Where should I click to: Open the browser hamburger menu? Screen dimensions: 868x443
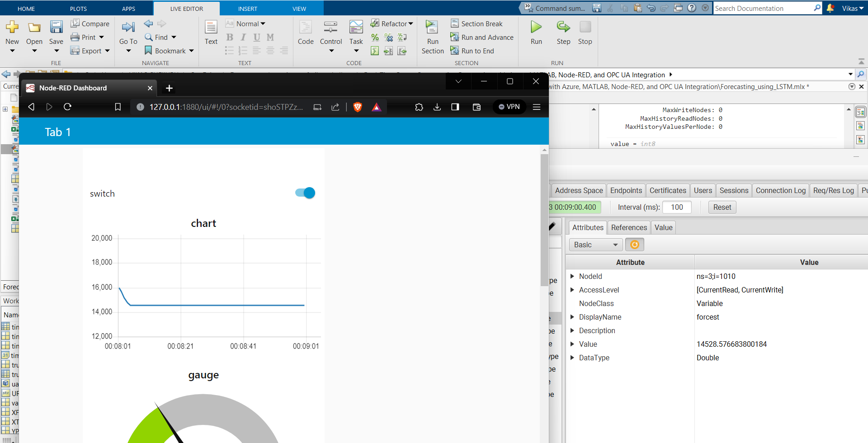tap(537, 107)
